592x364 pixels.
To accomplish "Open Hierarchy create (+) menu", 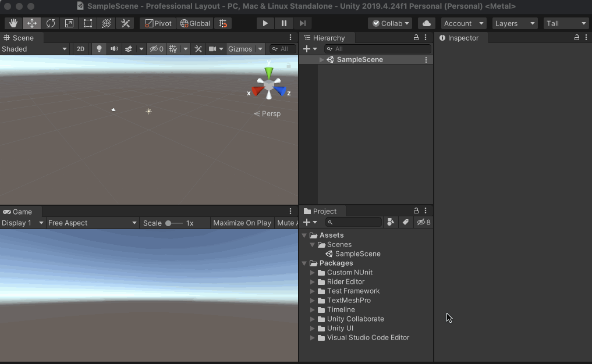I will tap(310, 49).
